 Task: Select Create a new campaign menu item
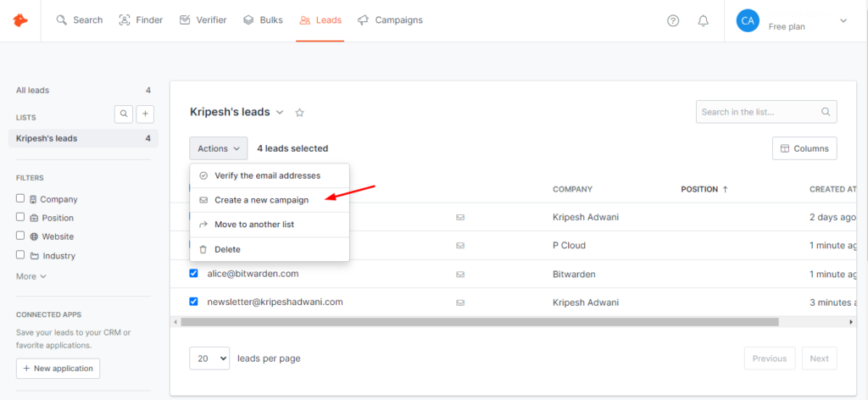[261, 200]
